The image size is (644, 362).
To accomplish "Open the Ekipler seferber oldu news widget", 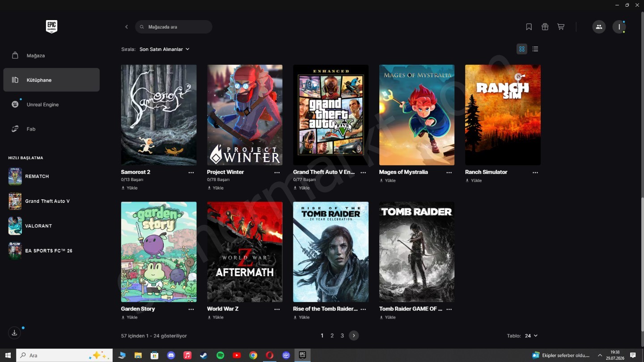I will coord(561,355).
